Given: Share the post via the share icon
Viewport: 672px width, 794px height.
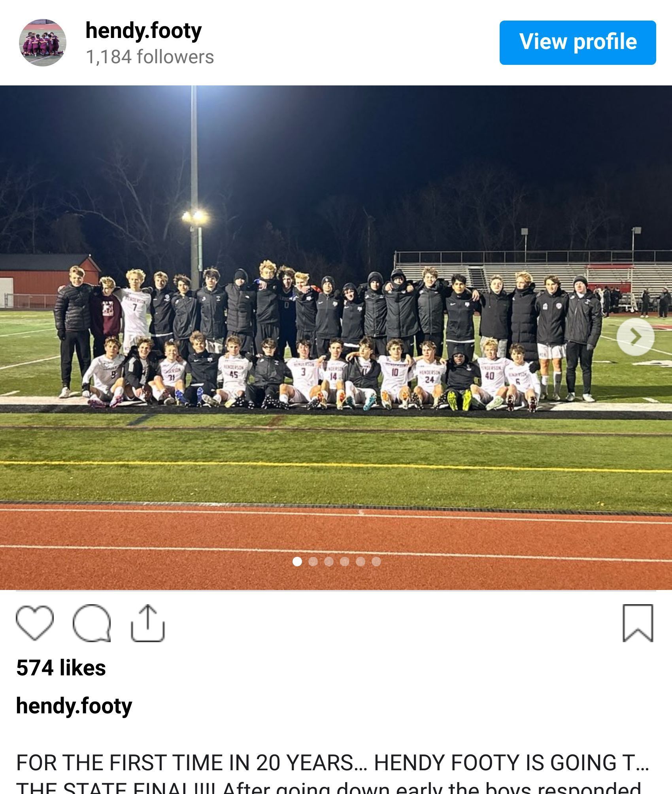Looking at the screenshot, I should (147, 623).
